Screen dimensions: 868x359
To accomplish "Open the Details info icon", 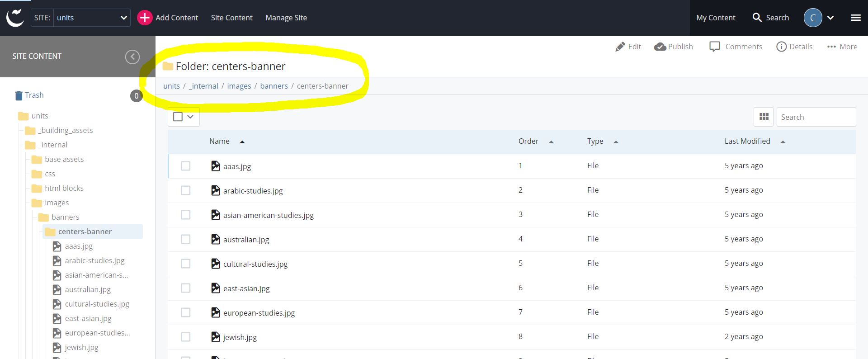I will (781, 47).
